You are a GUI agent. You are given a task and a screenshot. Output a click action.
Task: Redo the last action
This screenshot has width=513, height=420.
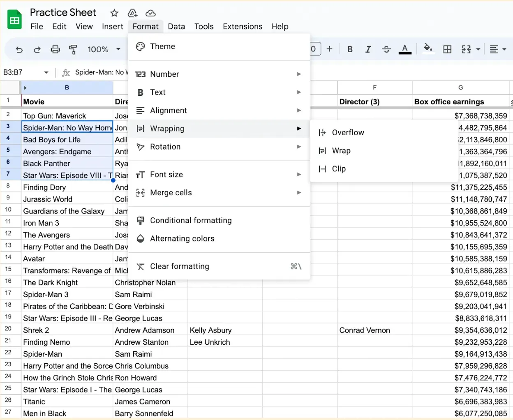(x=37, y=49)
